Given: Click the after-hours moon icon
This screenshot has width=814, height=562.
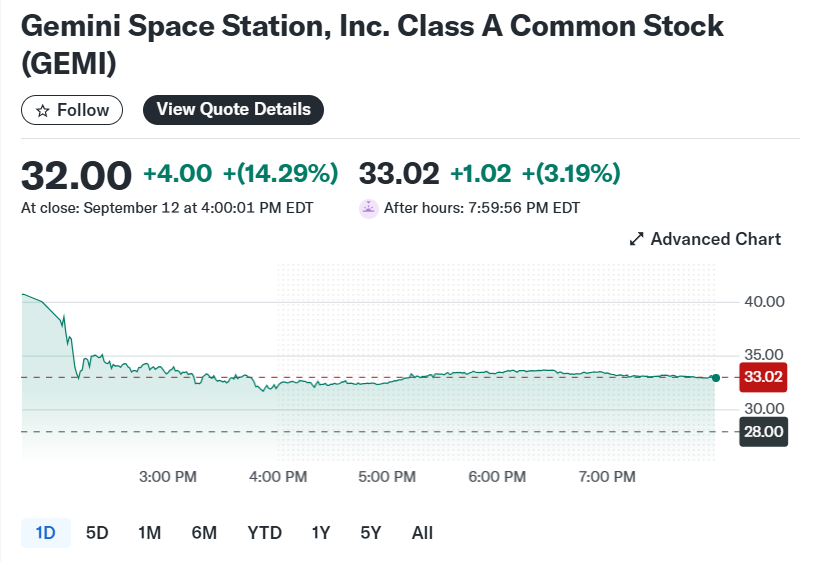Looking at the screenshot, I should point(368,208).
